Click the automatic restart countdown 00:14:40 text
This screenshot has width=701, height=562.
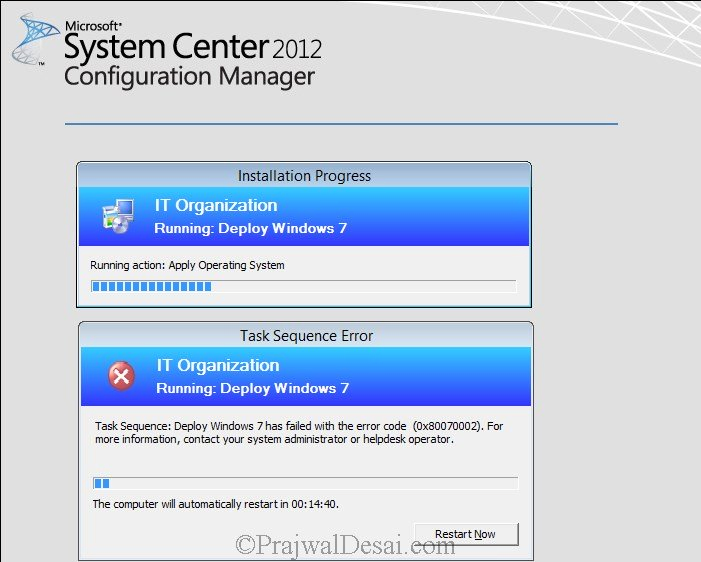point(216,504)
